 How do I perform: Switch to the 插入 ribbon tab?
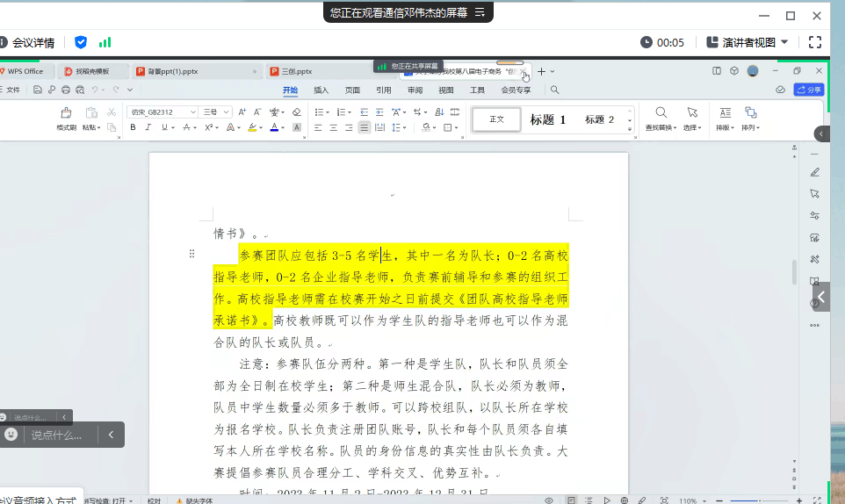pyautogui.click(x=321, y=90)
